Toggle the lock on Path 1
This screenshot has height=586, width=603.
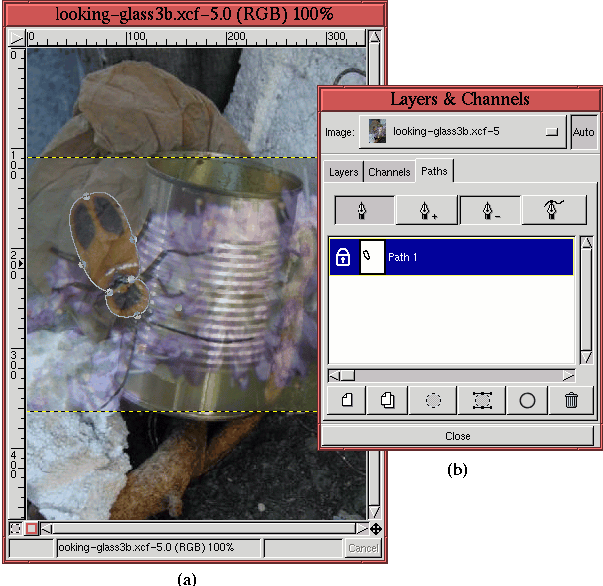[342, 257]
